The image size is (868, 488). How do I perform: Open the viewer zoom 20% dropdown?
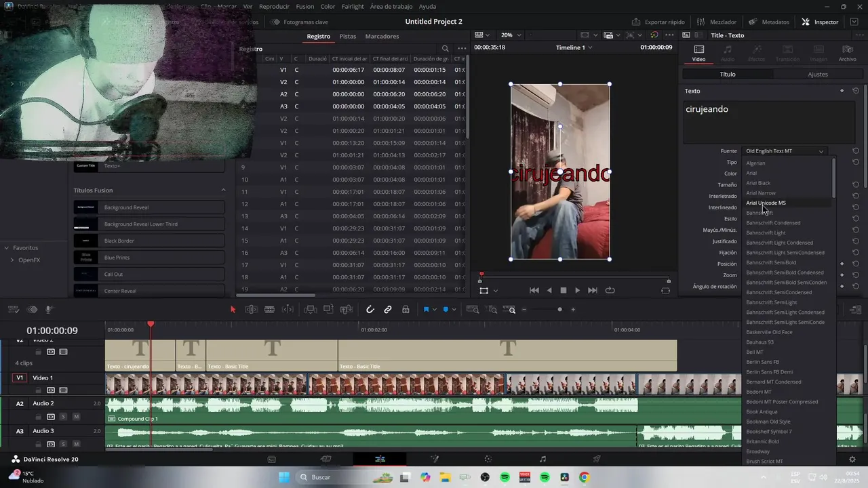[511, 35]
